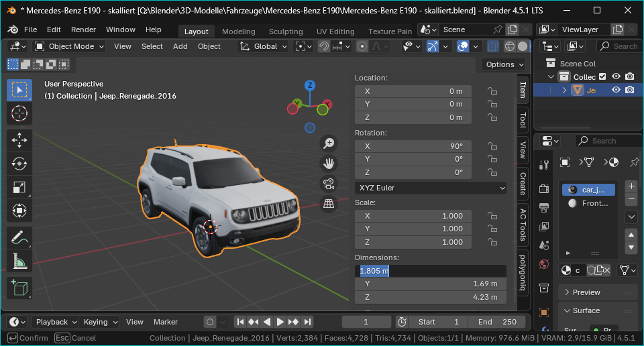Switch viewport to orthographic grid view
644x346 pixels.
click(x=329, y=204)
